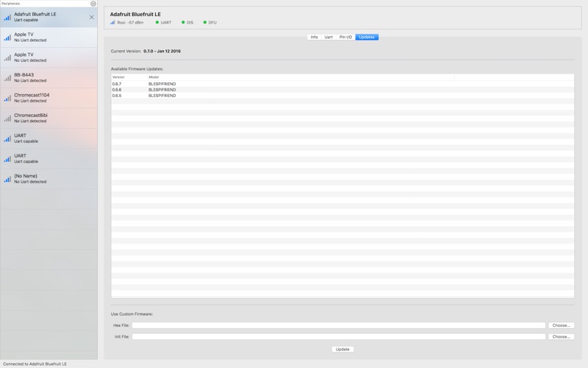Disconnect Adafruit Bluefruit LE with X icon
588x368 pixels.
tap(91, 17)
